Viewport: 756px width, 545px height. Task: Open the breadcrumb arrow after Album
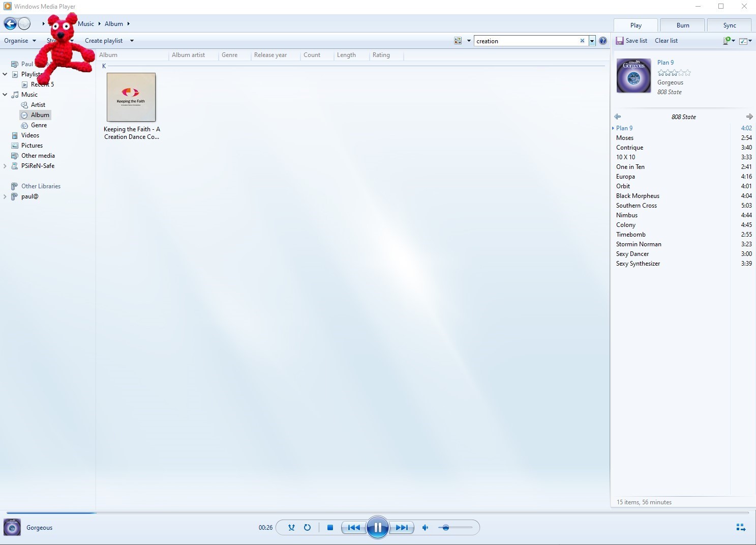point(129,24)
